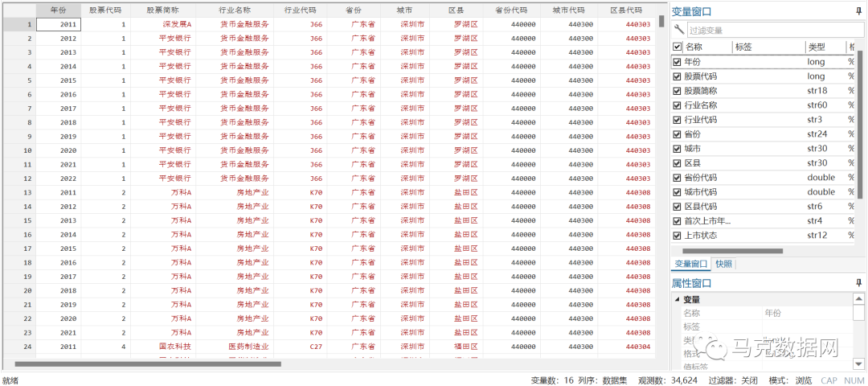The width and height of the screenshot is (868, 386).
Task: Select the 首次上市年... variable row
Action: [x=764, y=221]
